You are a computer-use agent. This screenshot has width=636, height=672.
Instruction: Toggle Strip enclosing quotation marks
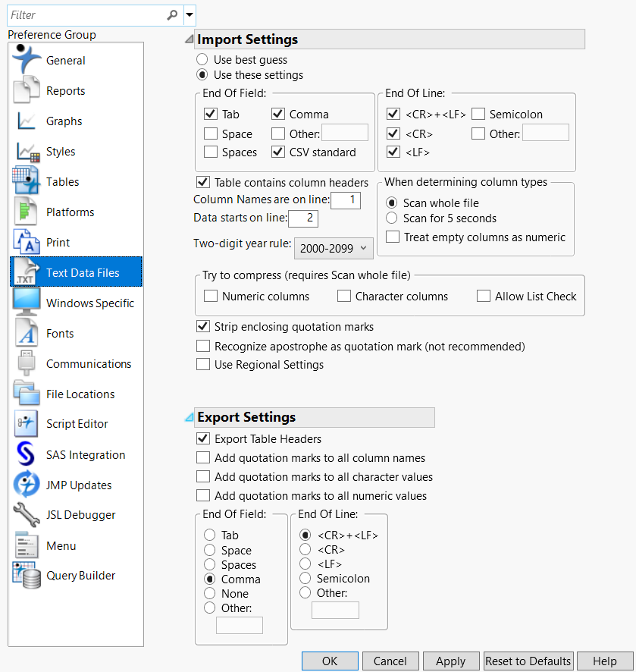click(x=203, y=327)
